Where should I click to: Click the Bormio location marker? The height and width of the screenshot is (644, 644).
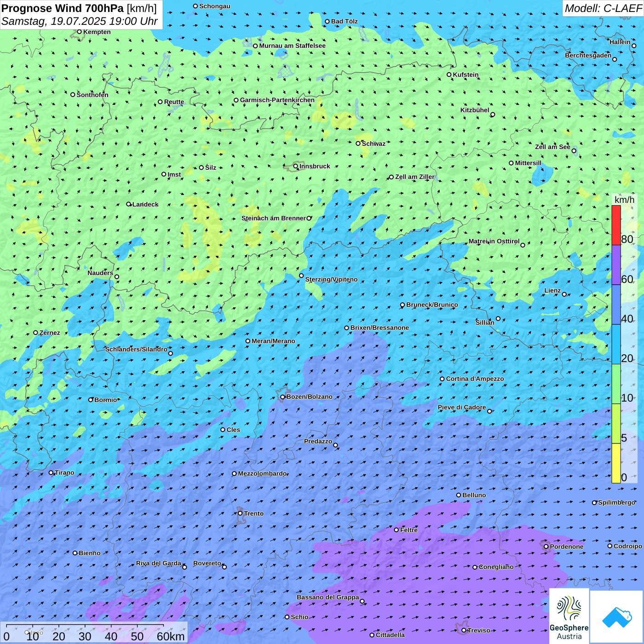(91, 400)
